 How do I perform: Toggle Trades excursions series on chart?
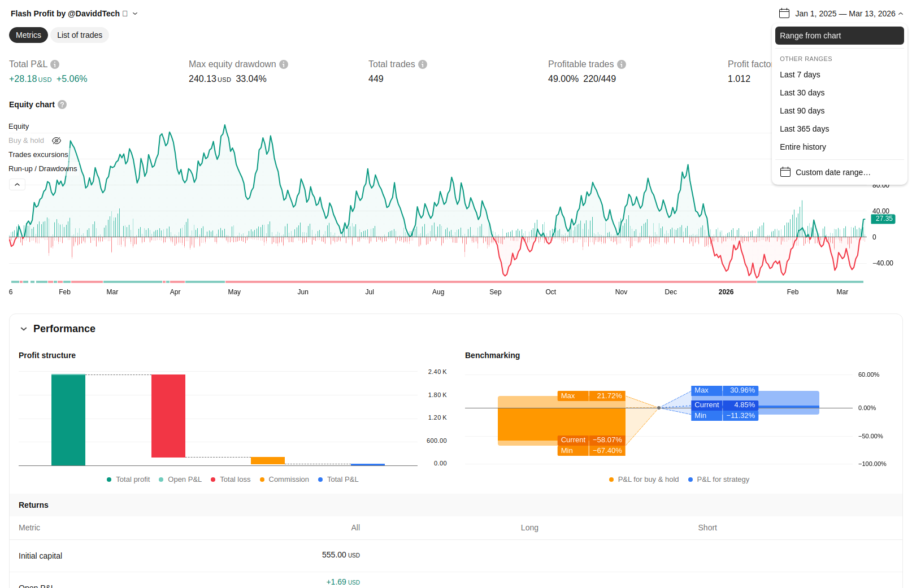pos(38,155)
